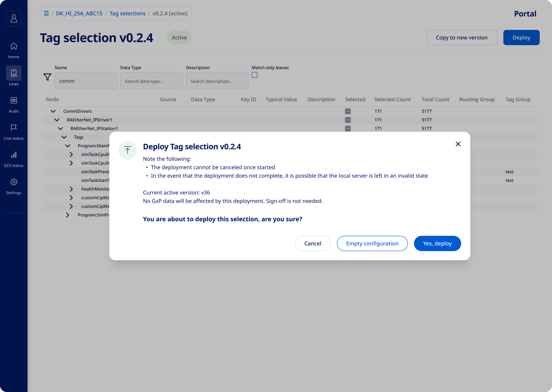Click the Empty configuration button
This screenshot has width=552, height=392.
[x=372, y=243]
